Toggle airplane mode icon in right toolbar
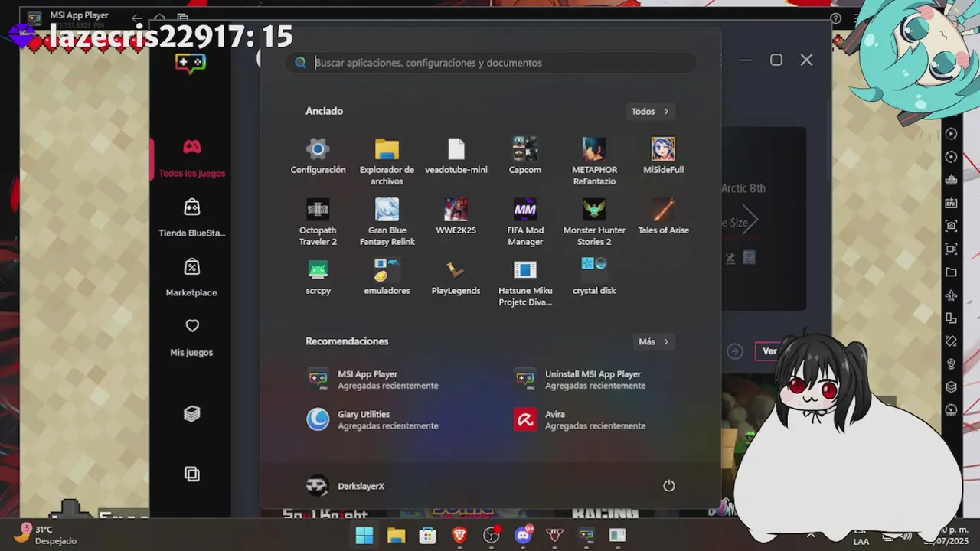 951,295
